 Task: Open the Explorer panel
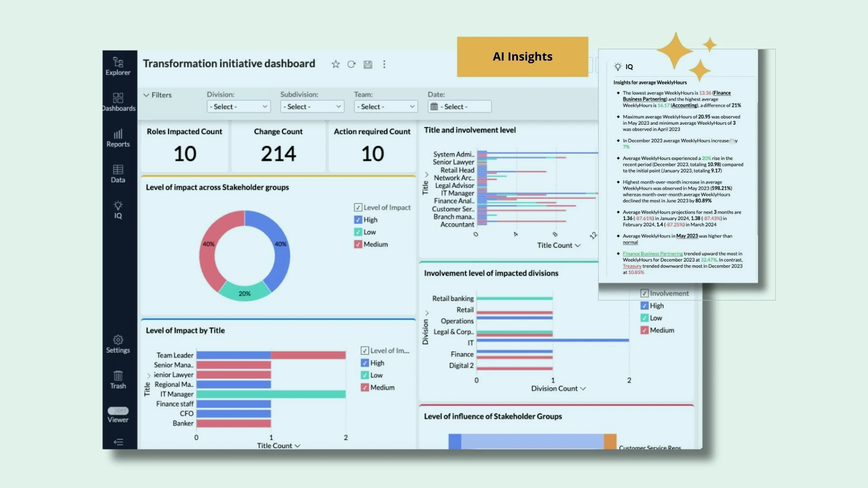tap(118, 66)
